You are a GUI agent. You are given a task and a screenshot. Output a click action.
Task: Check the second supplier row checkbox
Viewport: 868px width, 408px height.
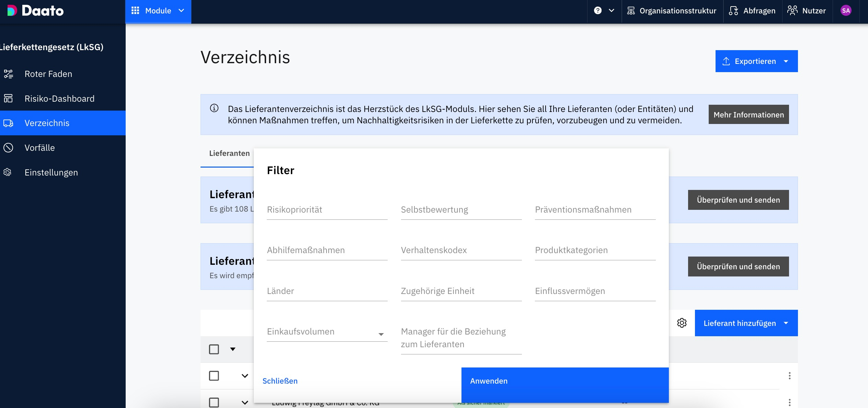click(x=214, y=402)
